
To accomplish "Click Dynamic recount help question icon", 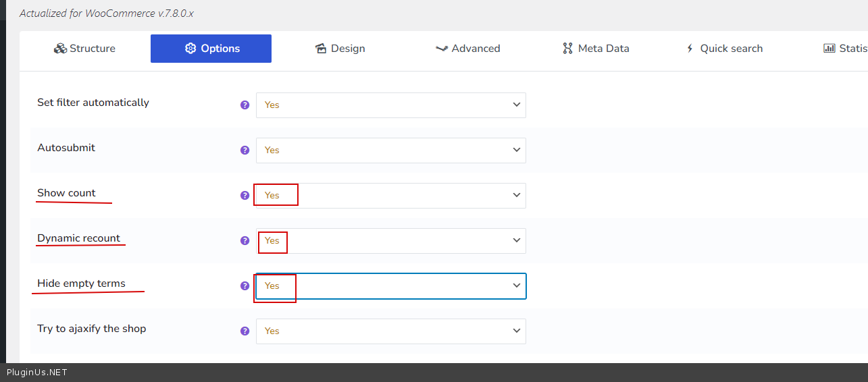I will tap(245, 241).
